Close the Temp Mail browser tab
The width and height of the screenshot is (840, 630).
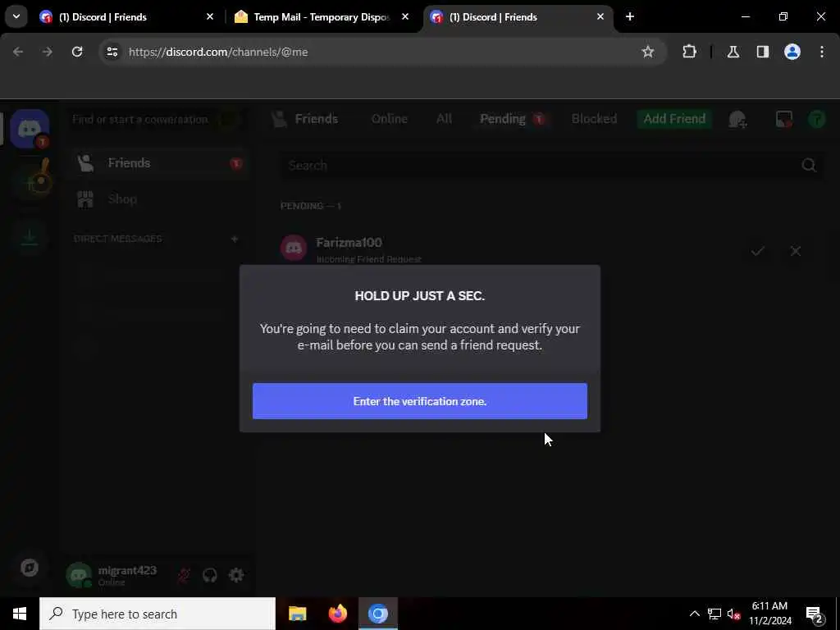pos(405,17)
